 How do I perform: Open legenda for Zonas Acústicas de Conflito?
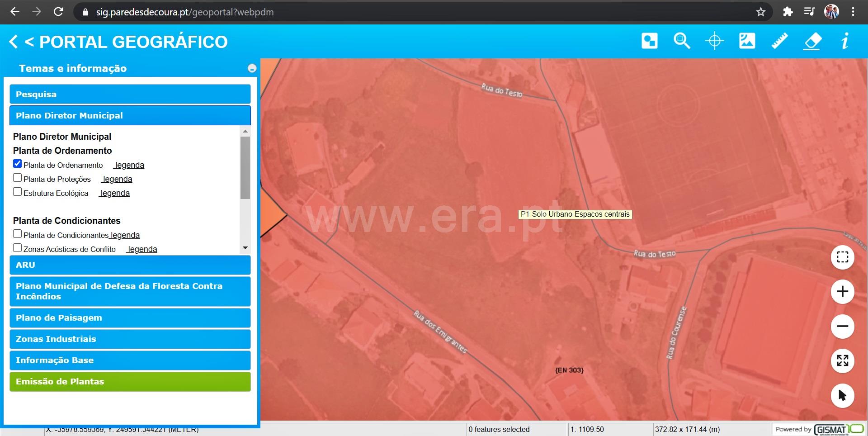[x=142, y=249]
